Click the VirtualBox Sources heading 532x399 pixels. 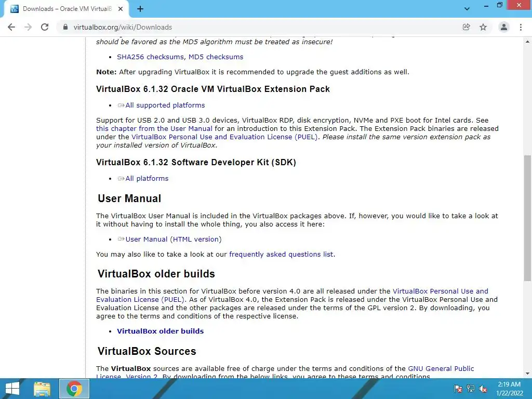click(147, 351)
